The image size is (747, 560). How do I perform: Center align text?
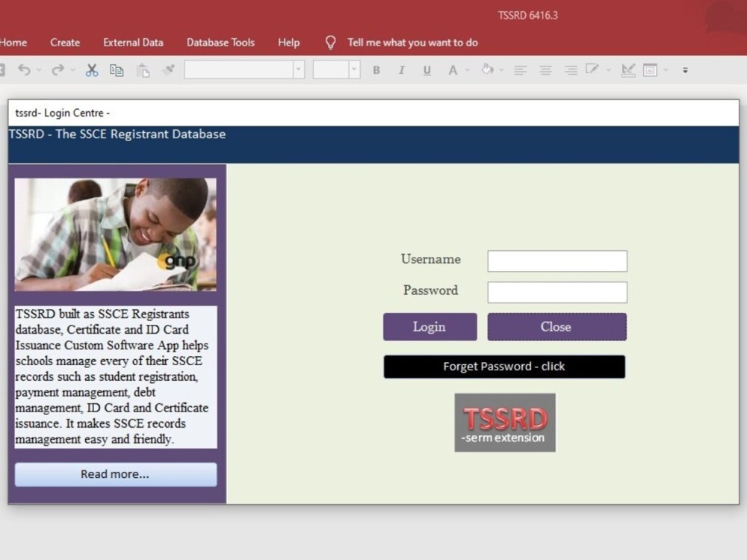tap(545, 70)
